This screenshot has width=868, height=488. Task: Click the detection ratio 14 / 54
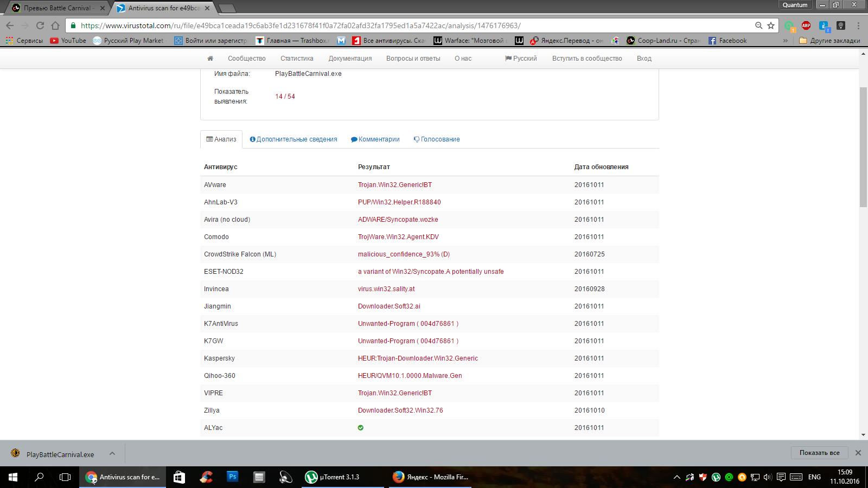click(285, 97)
